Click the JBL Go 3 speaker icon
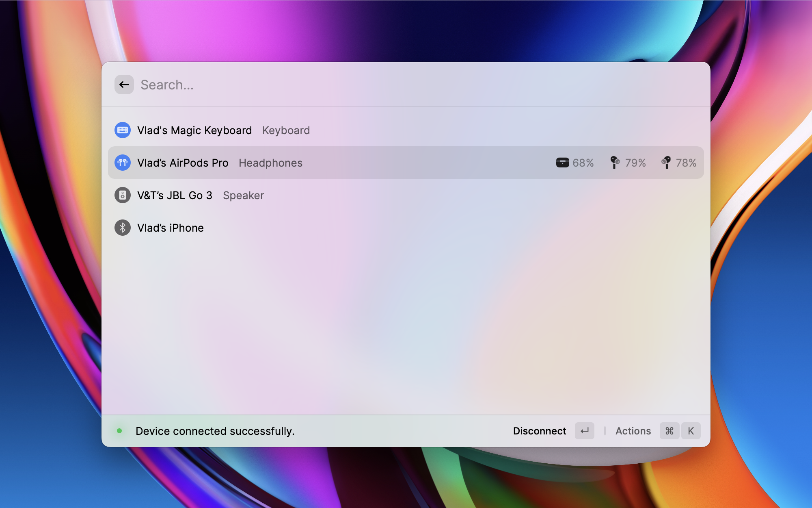The height and width of the screenshot is (508, 812). (x=123, y=195)
